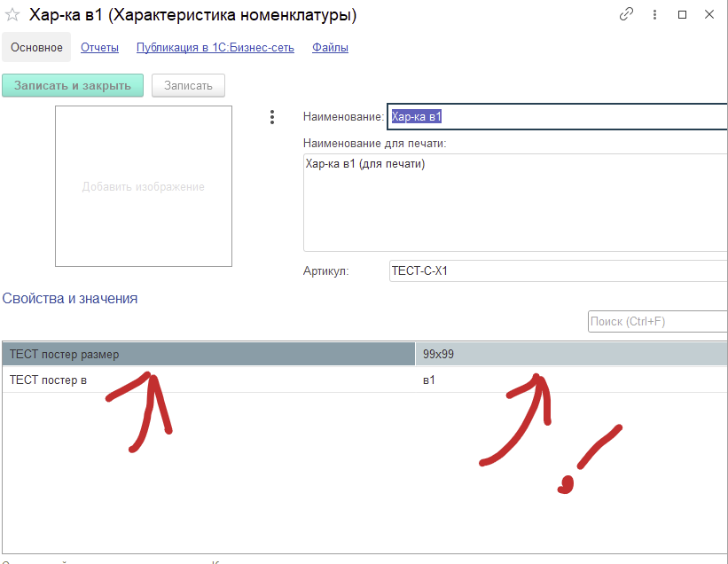Focus the Наименование input field

pyautogui.click(x=557, y=117)
